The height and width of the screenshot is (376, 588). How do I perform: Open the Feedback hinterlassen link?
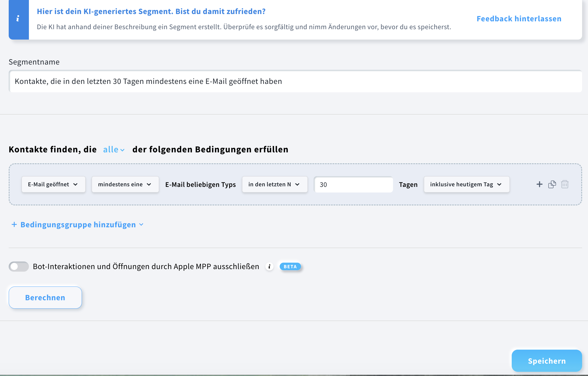click(519, 19)
